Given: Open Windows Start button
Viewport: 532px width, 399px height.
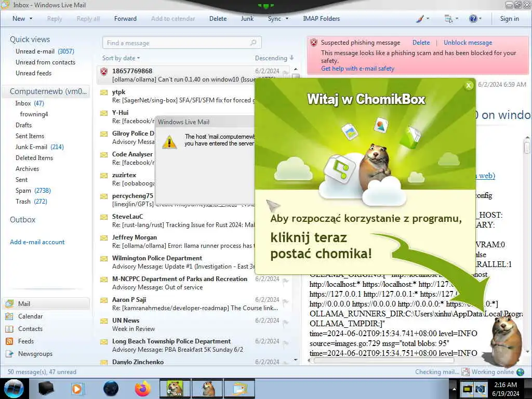Looking at the screenshot, I should coord(14,389).
